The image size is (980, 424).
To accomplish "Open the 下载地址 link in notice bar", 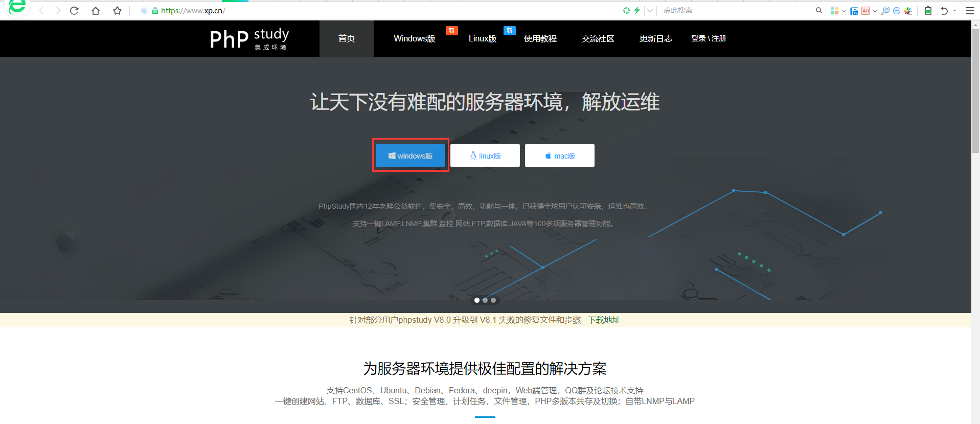I will tap(604, 320).
